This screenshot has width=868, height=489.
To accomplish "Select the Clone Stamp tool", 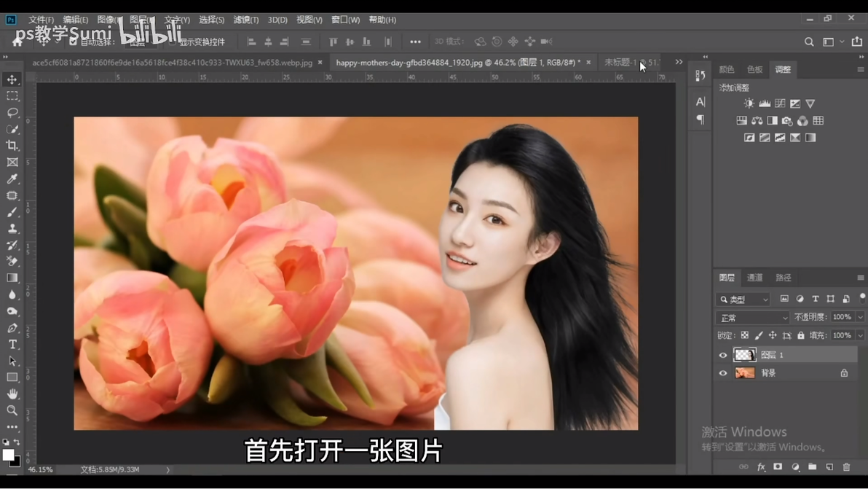I will pos(12,229).
